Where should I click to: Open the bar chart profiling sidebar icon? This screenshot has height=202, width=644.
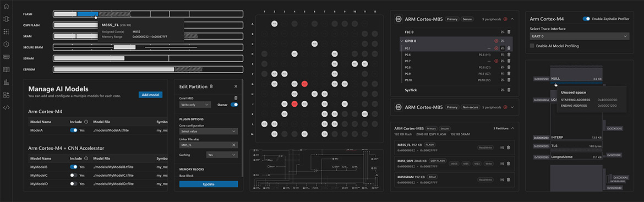coord(6,82)
